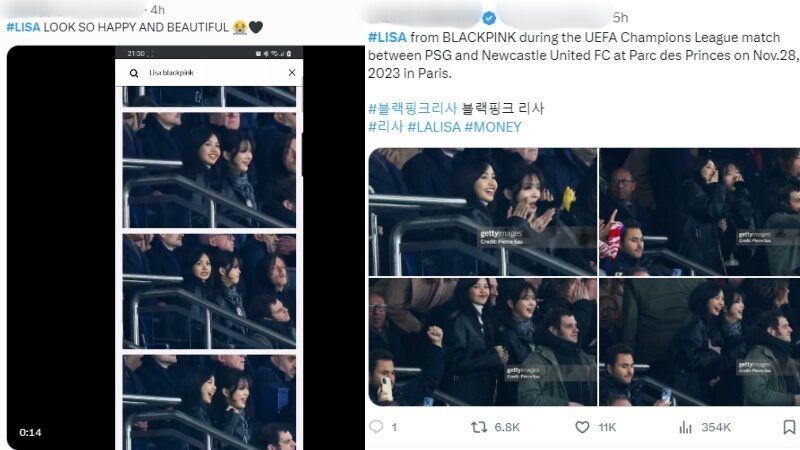800x450 pixels.
Task: Open the #리사 hashtag link
Action: 386,127
